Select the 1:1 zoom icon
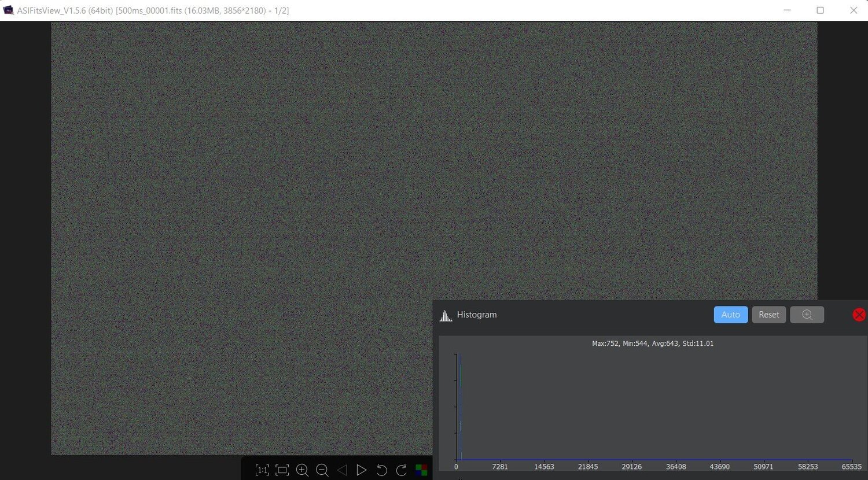Viewport: 868px width, 480px height. tap(262, 470)
